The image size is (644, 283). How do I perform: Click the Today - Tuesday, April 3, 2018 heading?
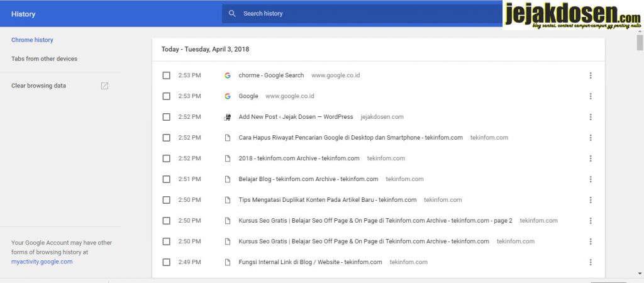[206, 49]
